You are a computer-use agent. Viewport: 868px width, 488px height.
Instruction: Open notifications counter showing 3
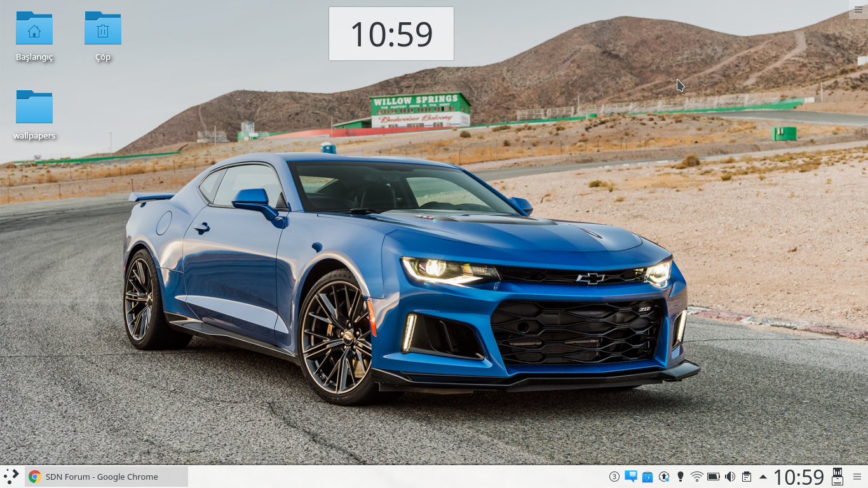click(x=614, y=477)
